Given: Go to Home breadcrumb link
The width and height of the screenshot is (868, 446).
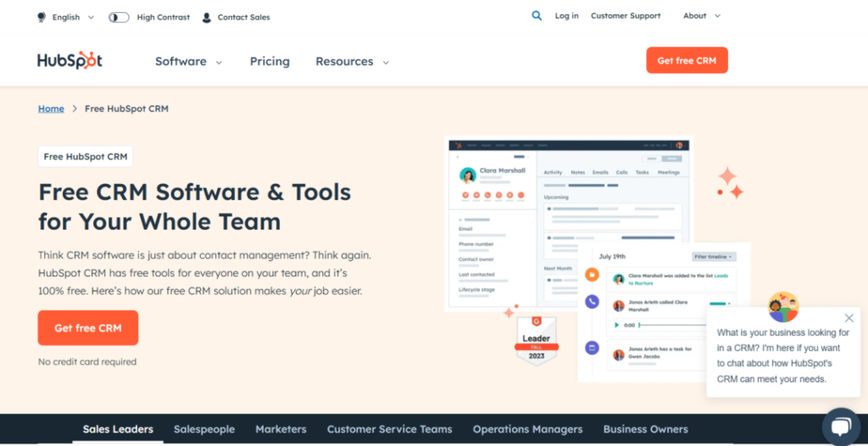Looking at the screenshot, I should (51, 109).
